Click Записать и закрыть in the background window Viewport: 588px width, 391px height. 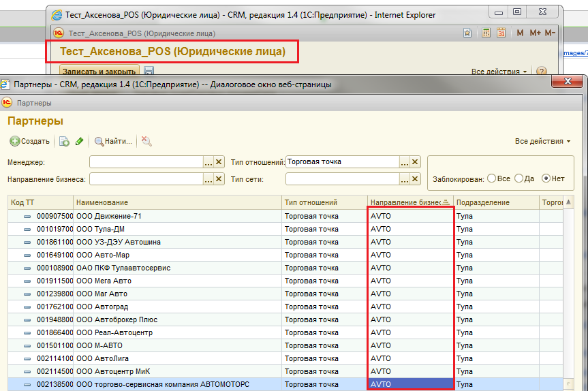point(99,70)
